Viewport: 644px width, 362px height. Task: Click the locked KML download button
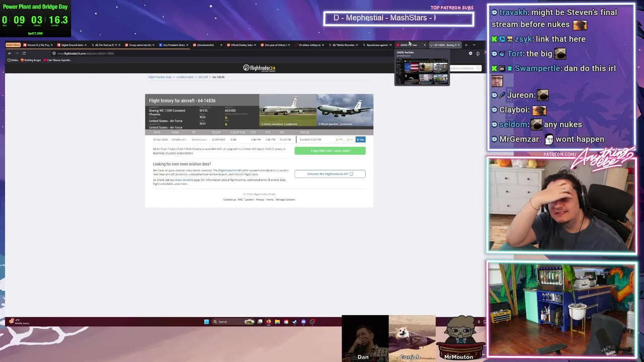click(x=340, y=139)
